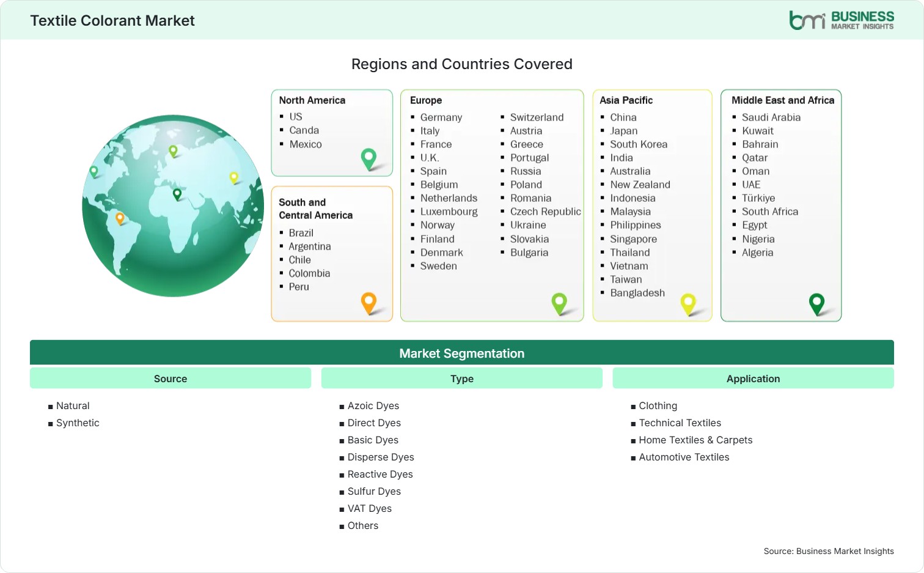Viewport: 924px width, 573px height.
Task: Click Switzerland in the Europe list
Action: click(537, 117)
